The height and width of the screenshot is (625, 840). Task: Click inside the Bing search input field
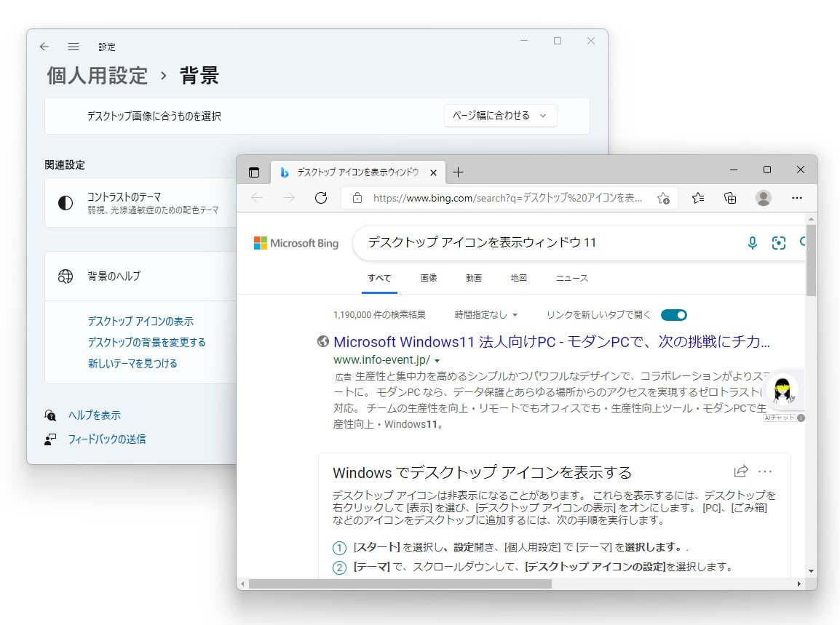510,243
